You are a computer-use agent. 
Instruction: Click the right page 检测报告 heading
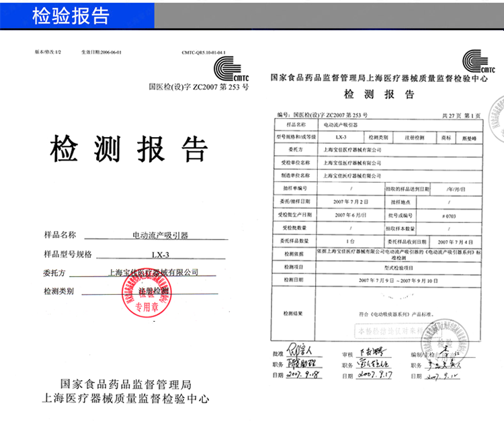[x=379, y=94]
